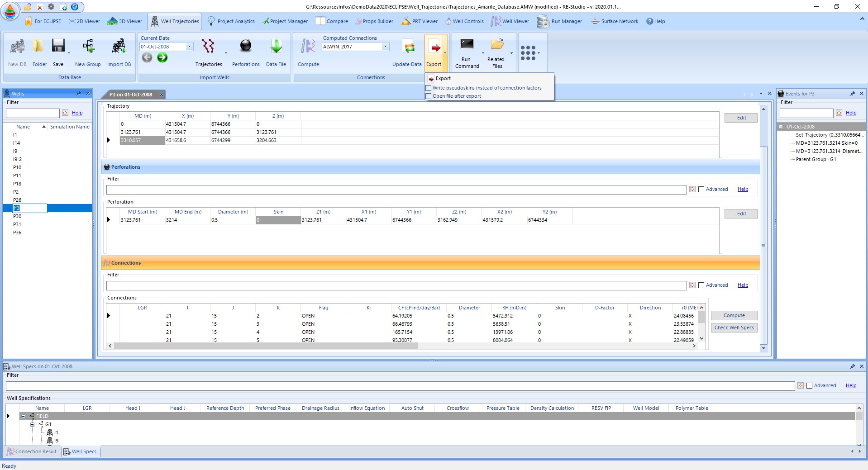Click the Import Trajectories icon
The height and width of the screenshot is (470, 868).
coord(208,46)
